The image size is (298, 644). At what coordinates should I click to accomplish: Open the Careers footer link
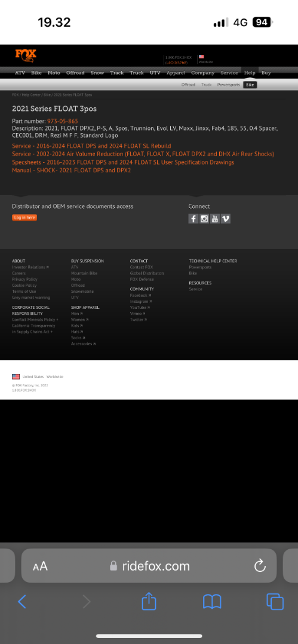click(x=19, y=273)
